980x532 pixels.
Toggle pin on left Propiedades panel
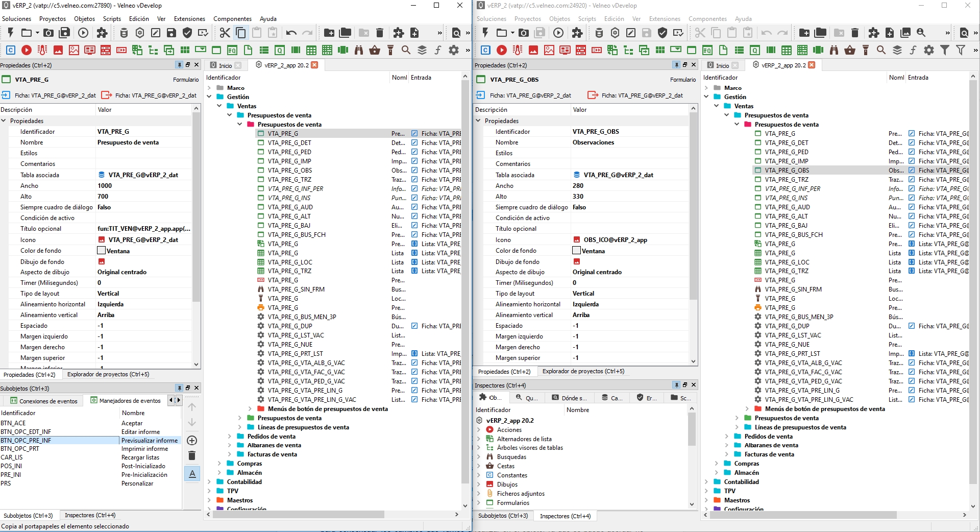coord(179,65)
